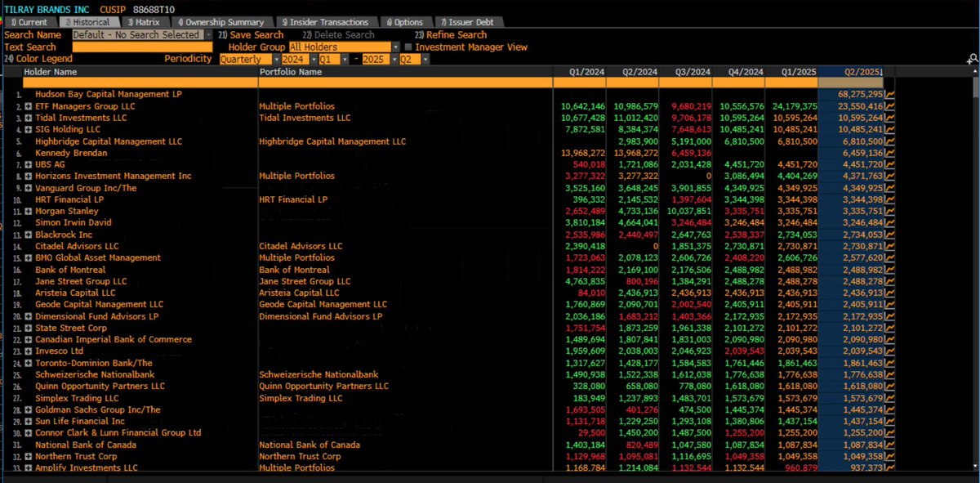
Task: Expand the Vanguard Group Inc/The row
Action: click(29, 188)
